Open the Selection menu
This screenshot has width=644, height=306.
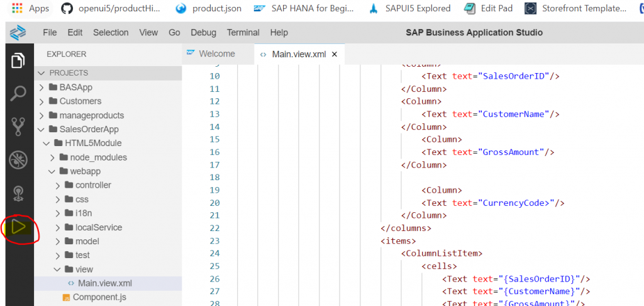(x=111, y=33)
